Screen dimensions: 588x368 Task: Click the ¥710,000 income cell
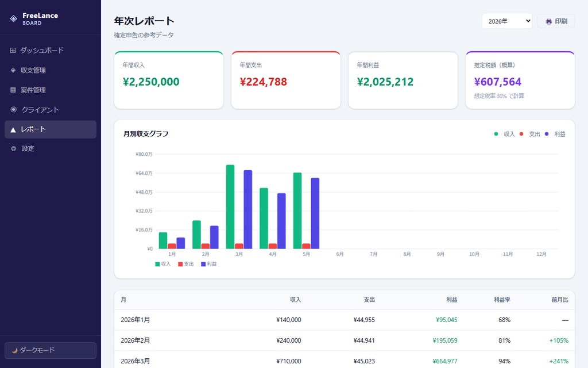[x=289, y=361]
